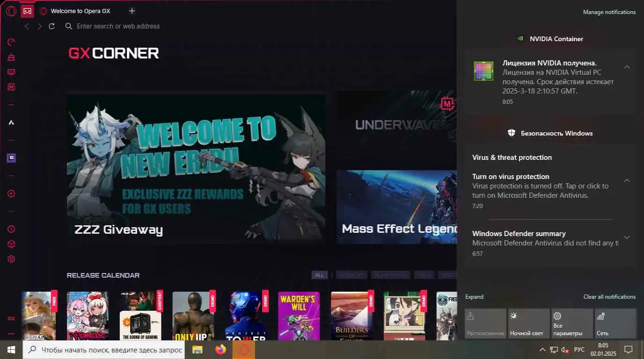Reload the page
This screenshot has height=359, width=644.
[52, 26]
